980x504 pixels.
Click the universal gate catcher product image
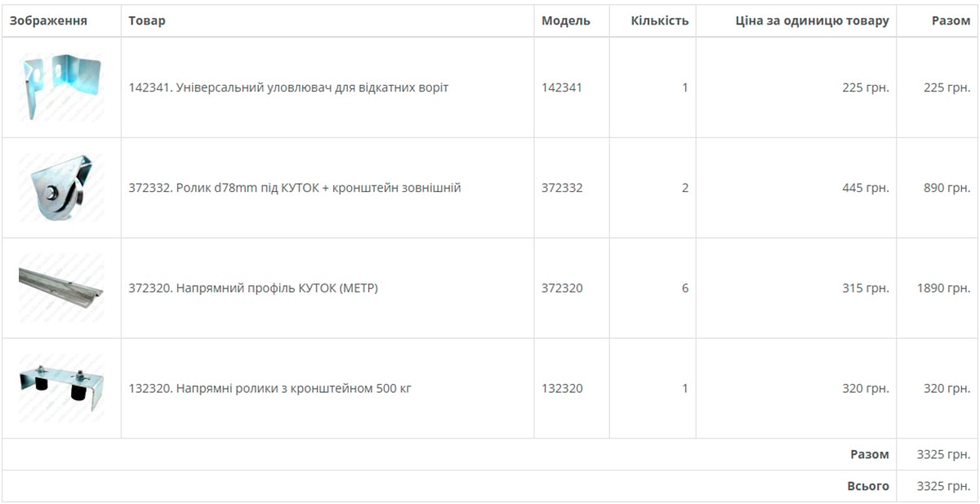point(61,87)
